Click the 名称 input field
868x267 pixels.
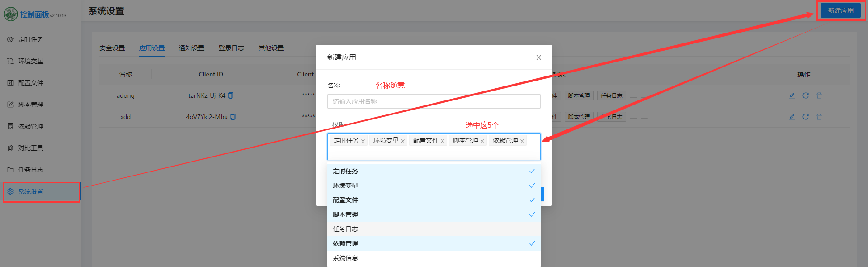click(x=434, y=101)
